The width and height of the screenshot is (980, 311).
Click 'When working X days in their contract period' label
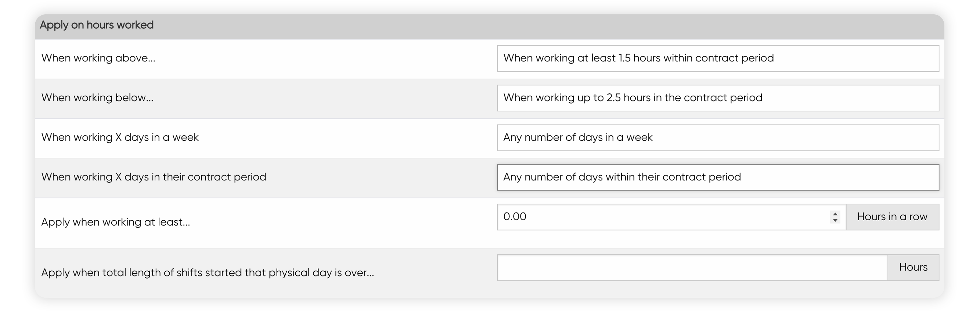tap(154, 176)
